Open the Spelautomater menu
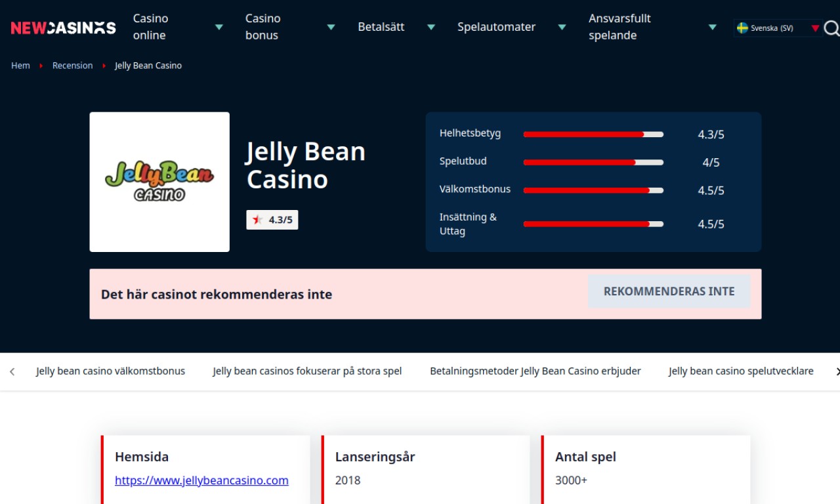This screenshot has width=840, height=504. (x=496, y=27)
